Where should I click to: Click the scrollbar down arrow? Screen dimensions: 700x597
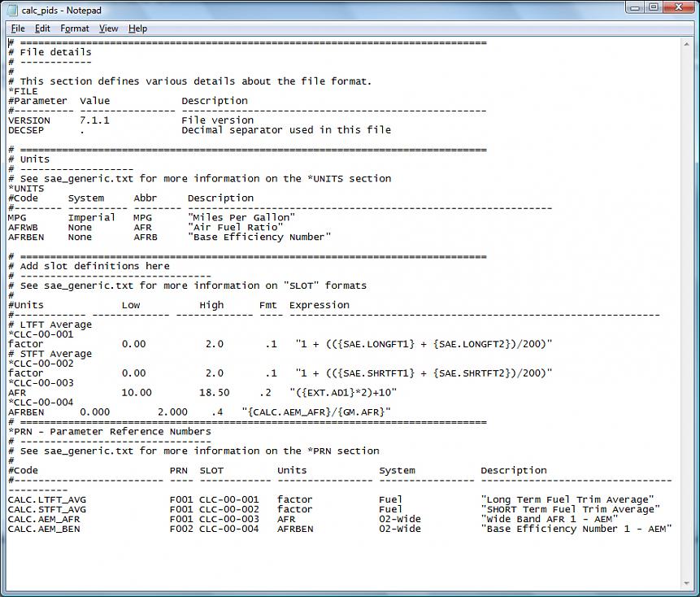[687, 583]
